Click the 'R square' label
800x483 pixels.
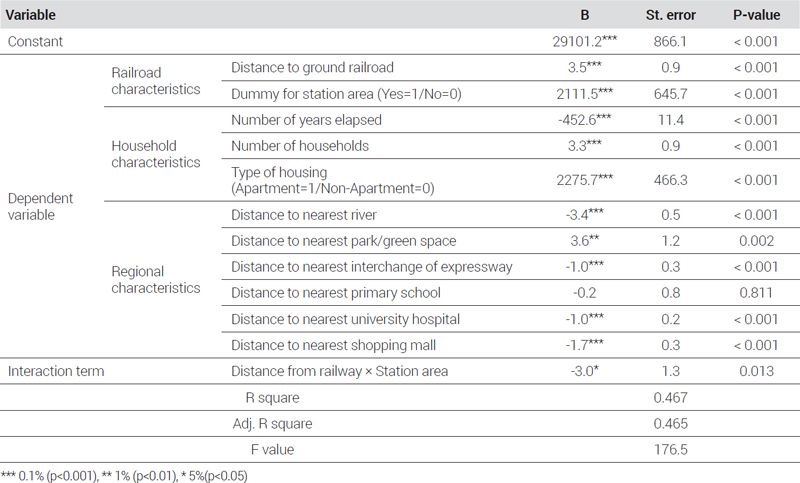pyautogui.click(x=272, y=397)
